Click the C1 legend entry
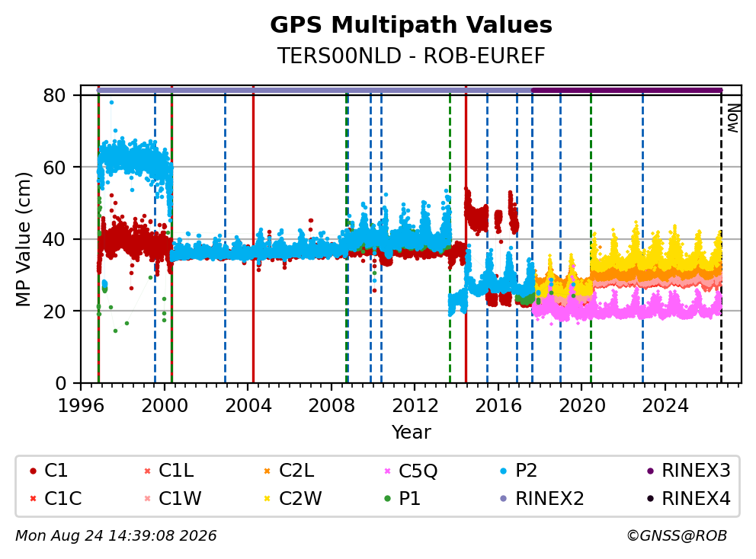This screenshot has height=559, width=756. point(48,471)
